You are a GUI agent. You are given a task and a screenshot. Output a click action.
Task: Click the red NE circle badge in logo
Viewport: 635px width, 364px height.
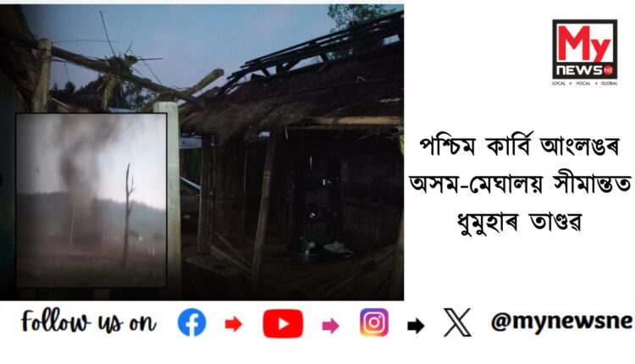click(x=608, y=70)
